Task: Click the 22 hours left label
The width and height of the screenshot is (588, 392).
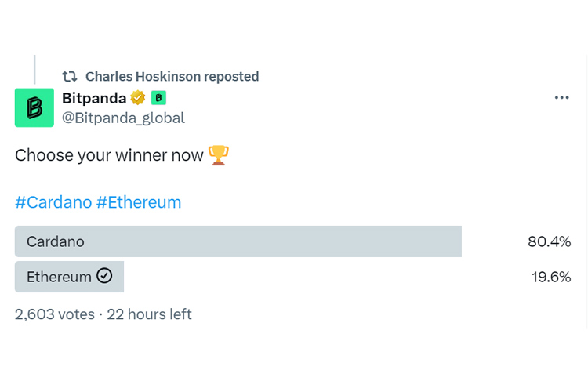Action: point(149,314)
